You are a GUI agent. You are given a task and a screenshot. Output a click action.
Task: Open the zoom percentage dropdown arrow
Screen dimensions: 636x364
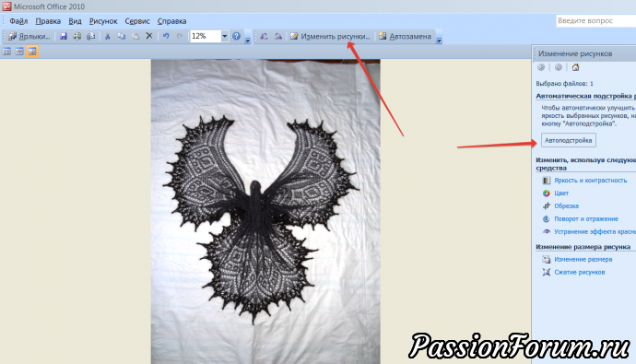(225, 36)
